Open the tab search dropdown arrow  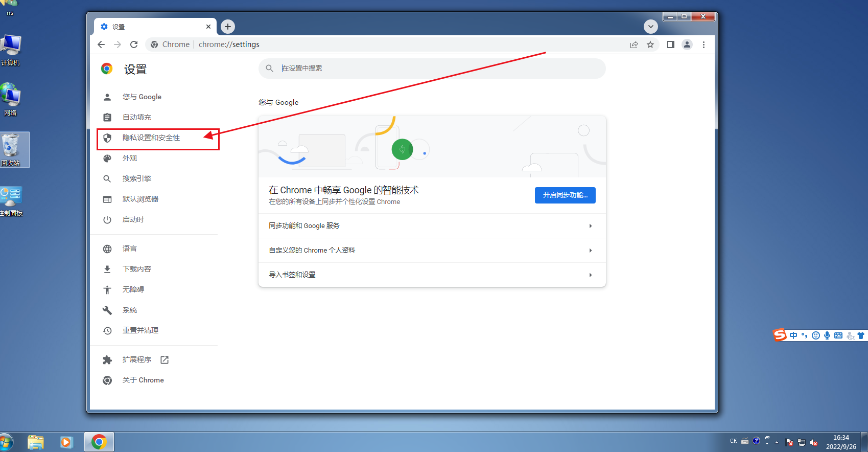[x=650, y=27]
